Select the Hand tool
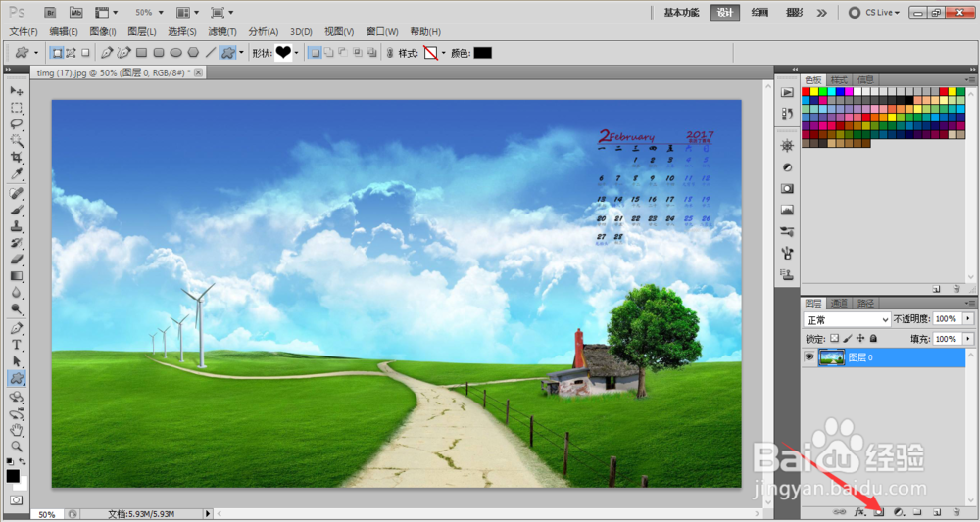This screenshot has height=522, width=980. point(17,430)
